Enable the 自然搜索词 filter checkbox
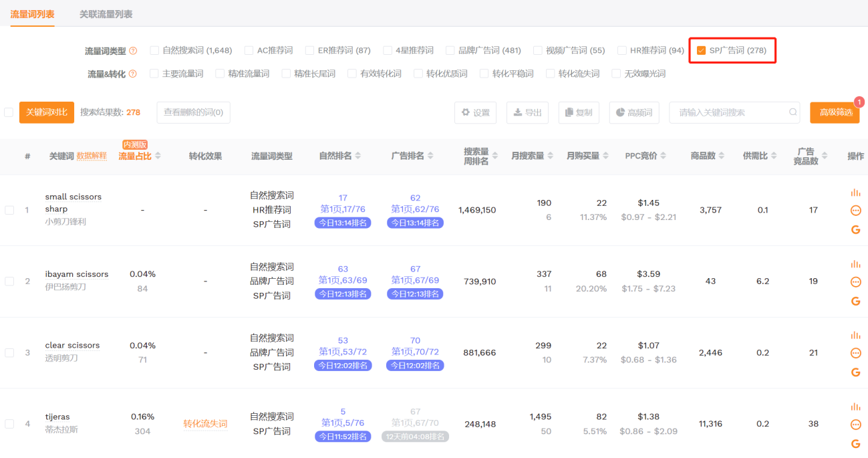This screenshot has height=458, width=868. (155, 50)
